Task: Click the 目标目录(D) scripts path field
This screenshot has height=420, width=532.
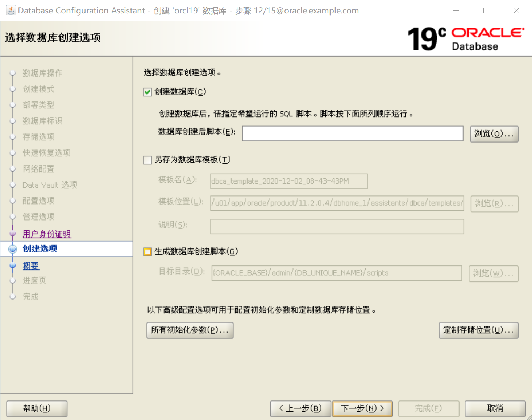Action: point(337,273)
